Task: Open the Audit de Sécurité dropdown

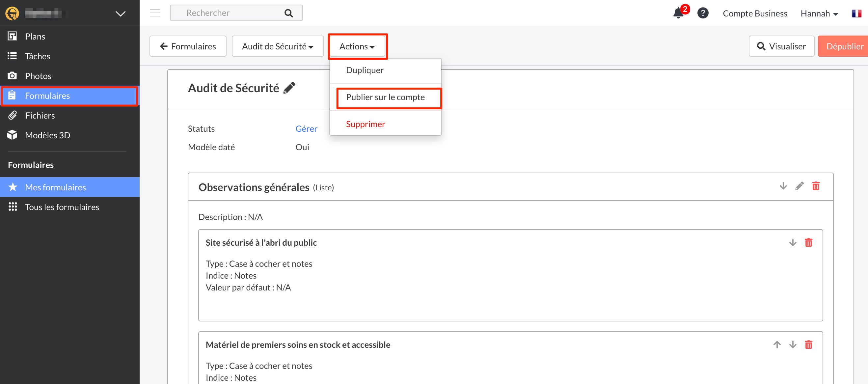Action: [278, 46]
